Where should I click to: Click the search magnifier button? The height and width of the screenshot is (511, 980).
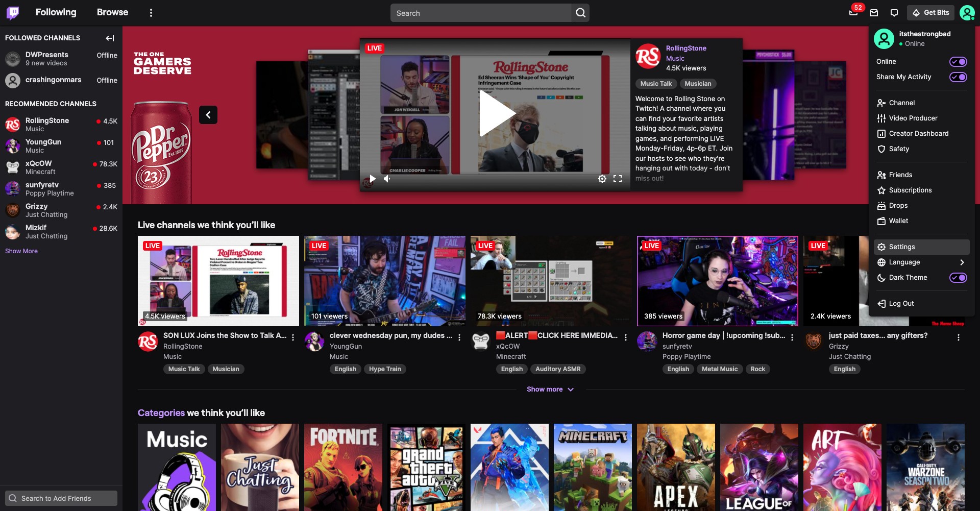tap(580, 13)
